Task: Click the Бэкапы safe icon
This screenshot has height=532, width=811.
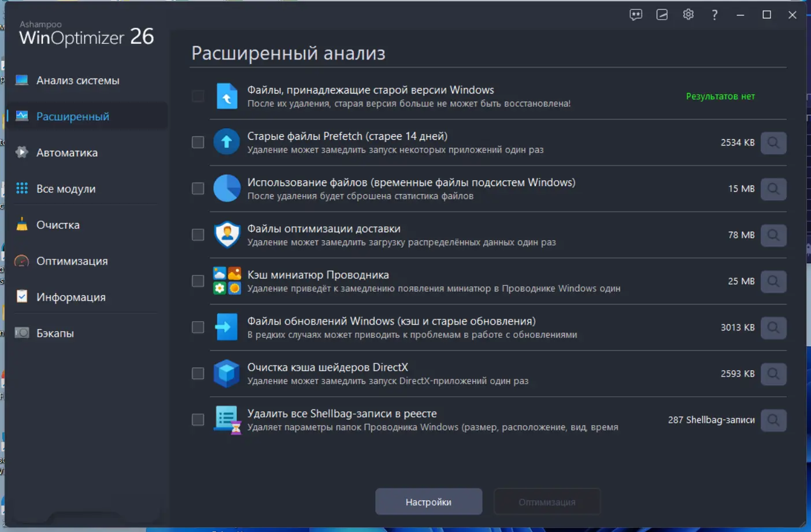Action: [22, 333]
